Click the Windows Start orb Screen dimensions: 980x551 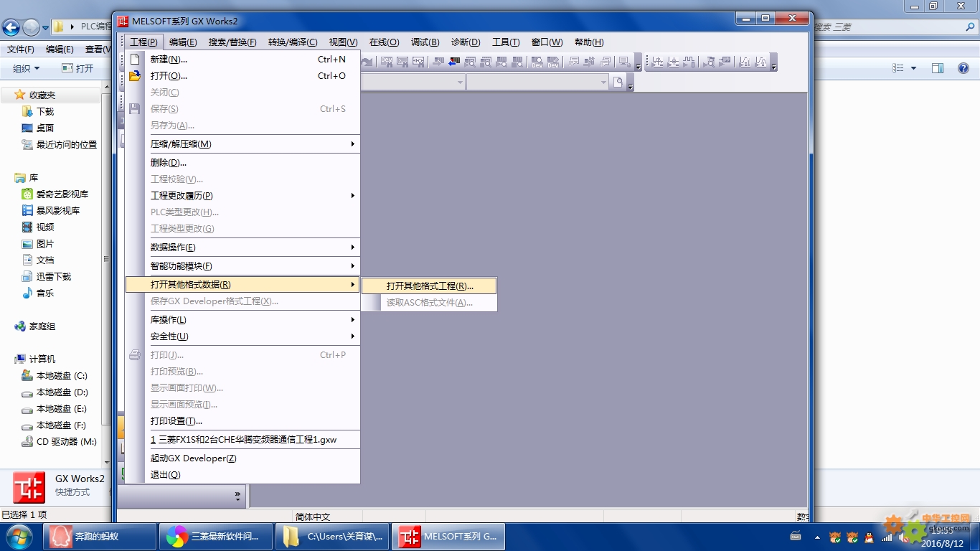[18, 537]
